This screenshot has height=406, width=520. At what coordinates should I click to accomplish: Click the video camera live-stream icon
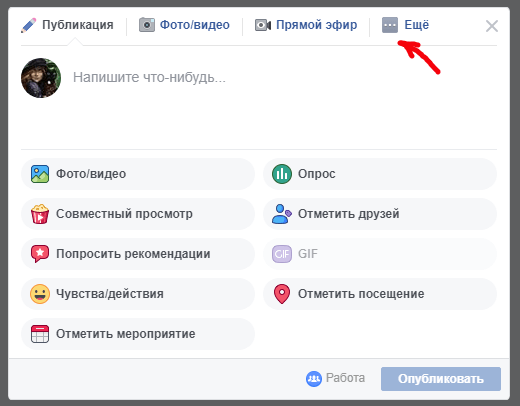(263, 25)
